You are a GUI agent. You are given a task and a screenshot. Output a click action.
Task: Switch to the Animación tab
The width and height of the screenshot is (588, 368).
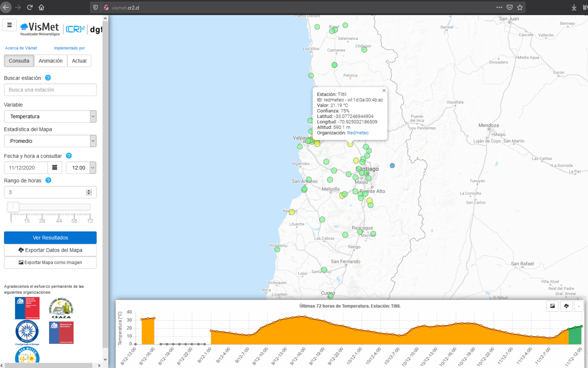(x=51, y=61)
